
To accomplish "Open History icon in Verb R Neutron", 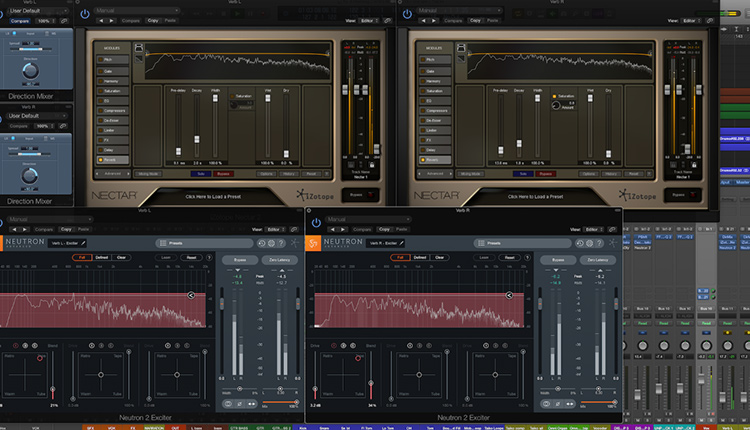I will click(580, 243).
